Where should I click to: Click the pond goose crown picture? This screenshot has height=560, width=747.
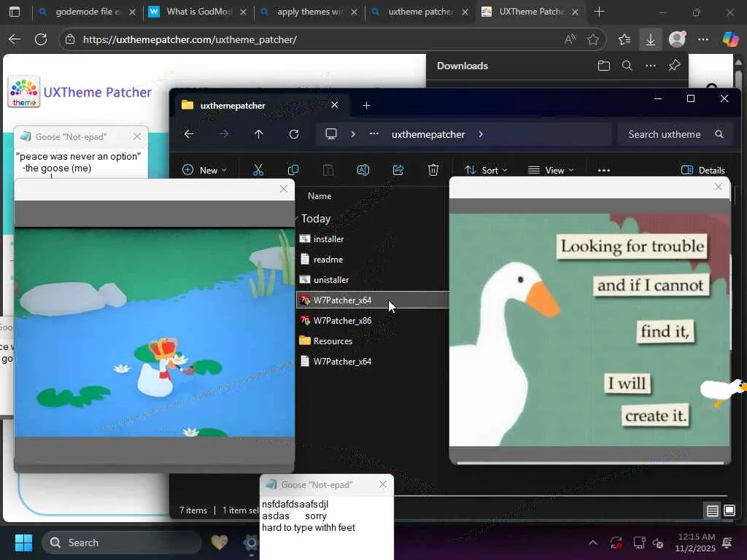(155, 332)
